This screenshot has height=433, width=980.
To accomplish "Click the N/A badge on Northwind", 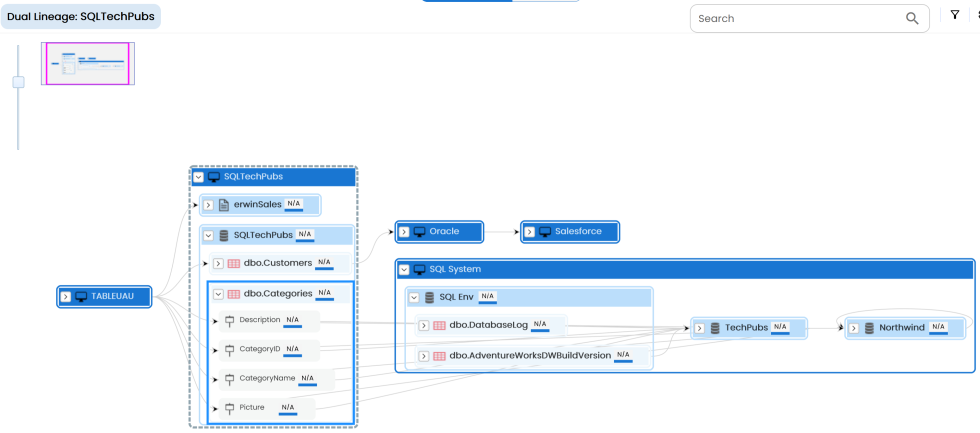I will coord(938,327).
